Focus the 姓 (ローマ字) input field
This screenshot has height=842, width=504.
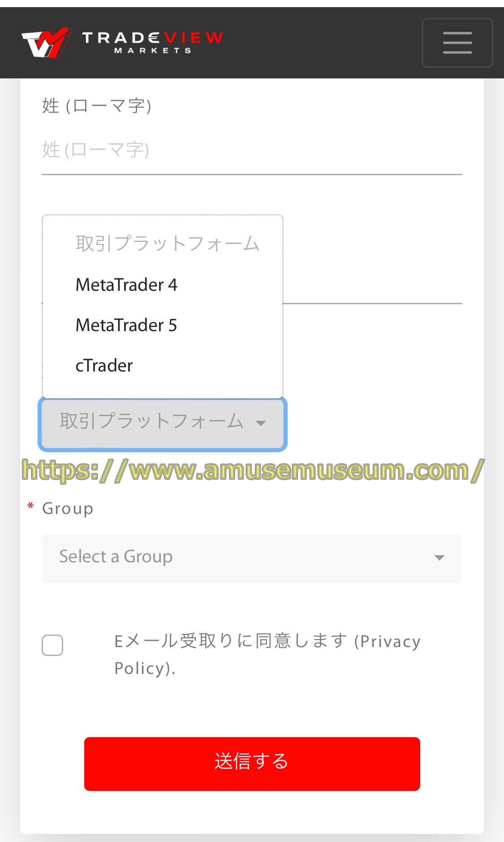[x=252, y=151]
